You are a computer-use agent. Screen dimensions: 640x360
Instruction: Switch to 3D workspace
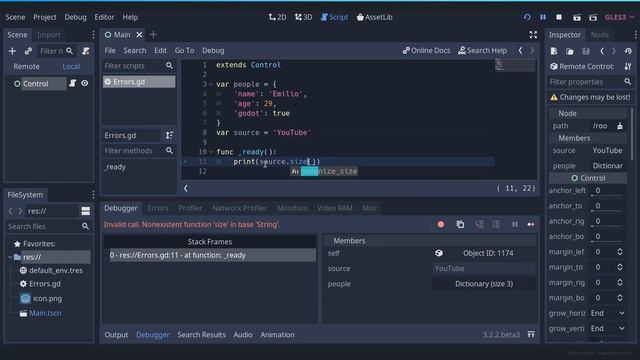pos(303,17)
